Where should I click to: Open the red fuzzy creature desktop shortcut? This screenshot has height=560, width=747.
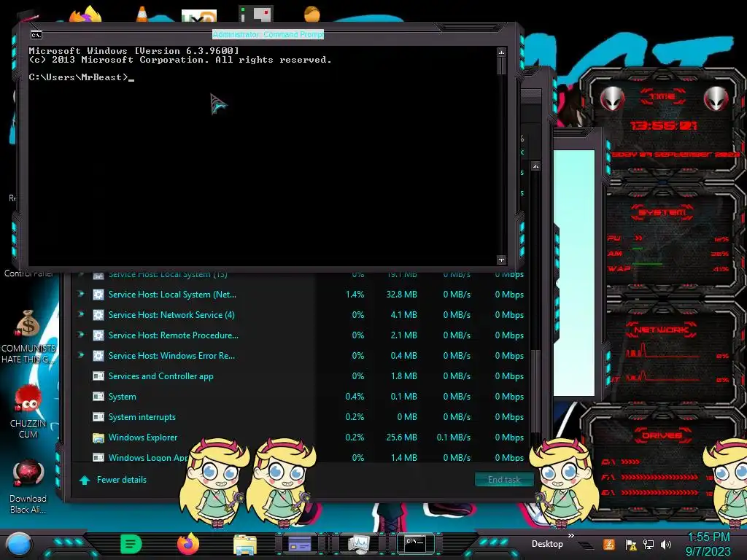coord(28,411)
